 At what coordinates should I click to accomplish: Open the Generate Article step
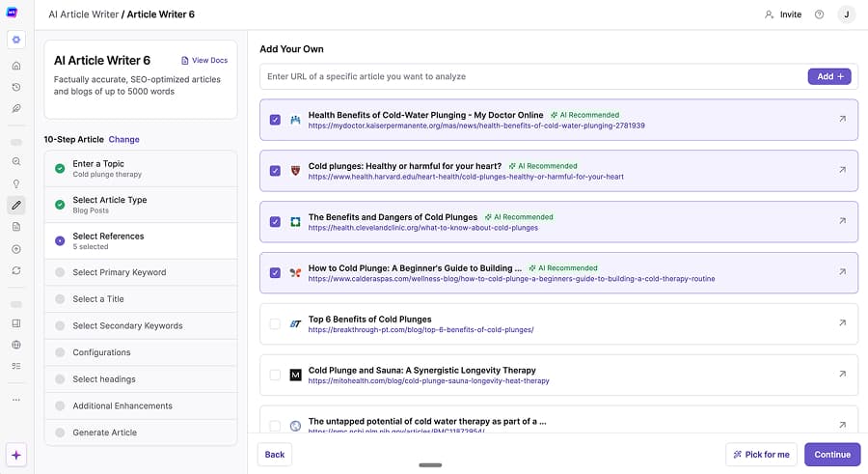click(x=141, y=432)
